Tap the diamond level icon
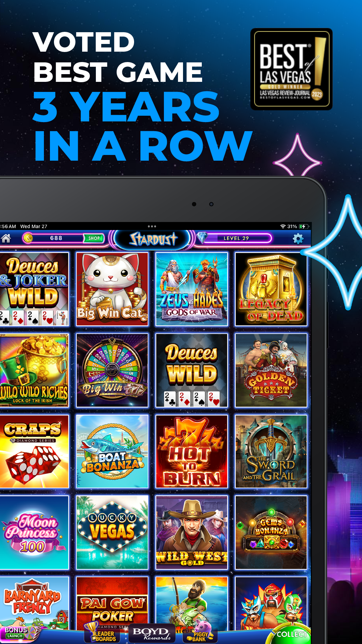 click(x=202, y=238)
